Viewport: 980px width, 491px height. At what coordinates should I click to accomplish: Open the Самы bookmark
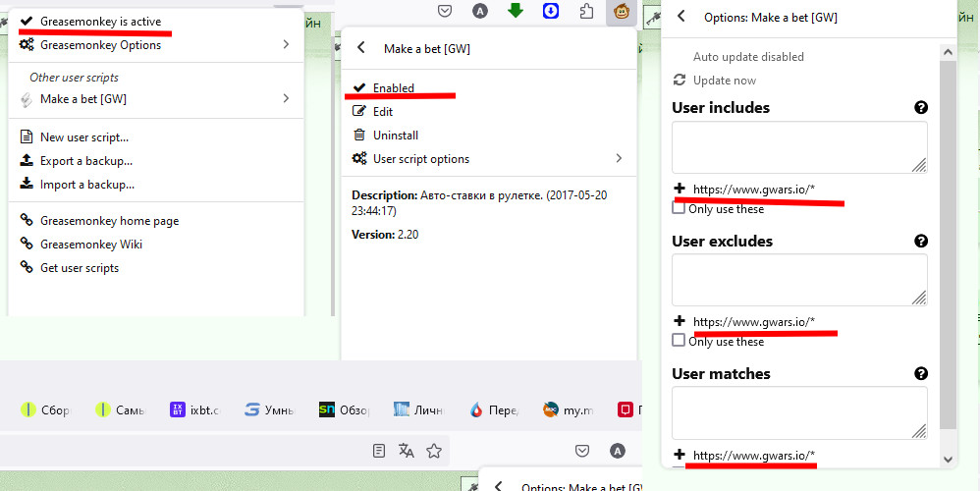(x=120, y=409)
